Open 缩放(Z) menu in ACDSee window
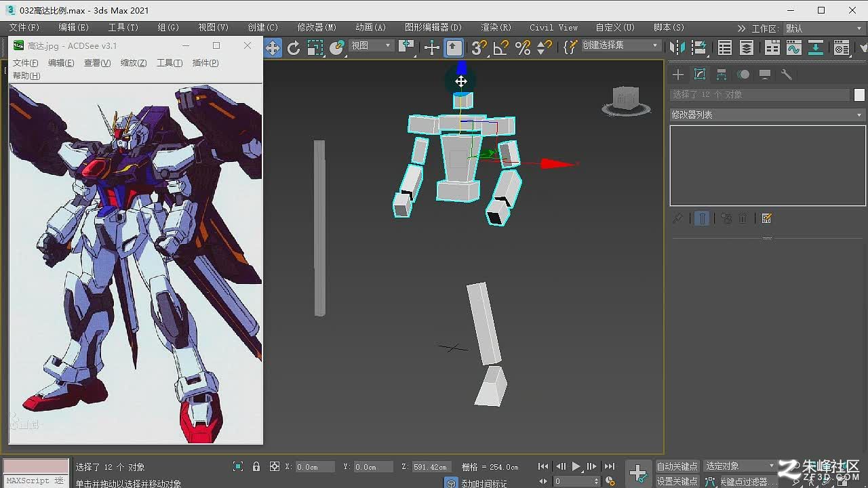 tap(134, 62)
